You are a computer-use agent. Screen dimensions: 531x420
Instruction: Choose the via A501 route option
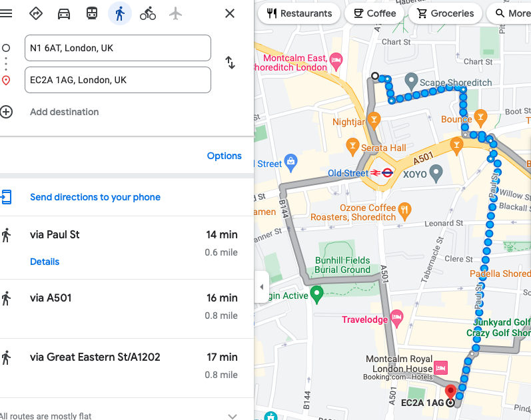click(127, 307)
